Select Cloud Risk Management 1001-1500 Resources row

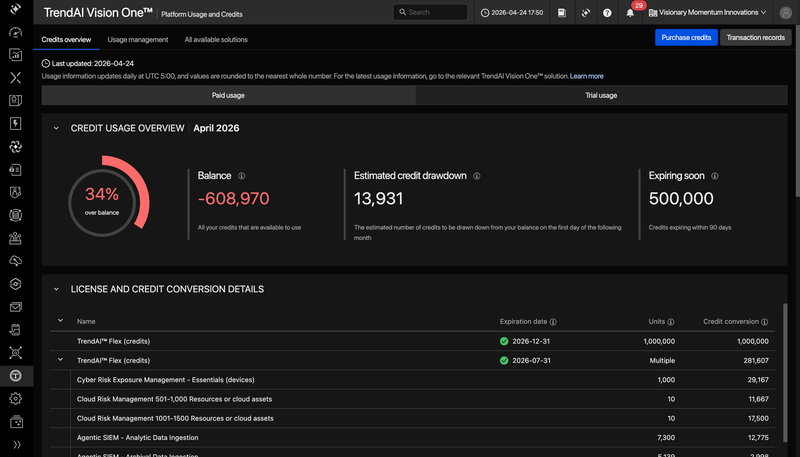coord(412,418)
